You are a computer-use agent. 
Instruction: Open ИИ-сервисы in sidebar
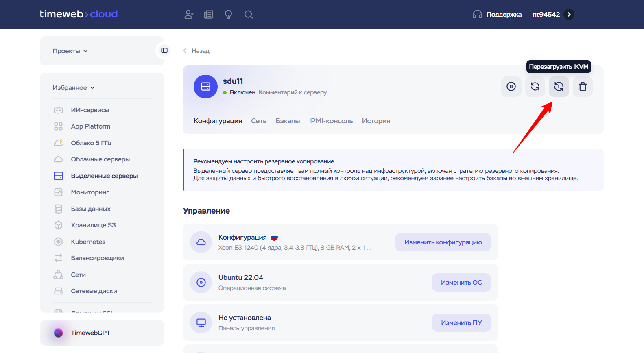click(90, 110)
